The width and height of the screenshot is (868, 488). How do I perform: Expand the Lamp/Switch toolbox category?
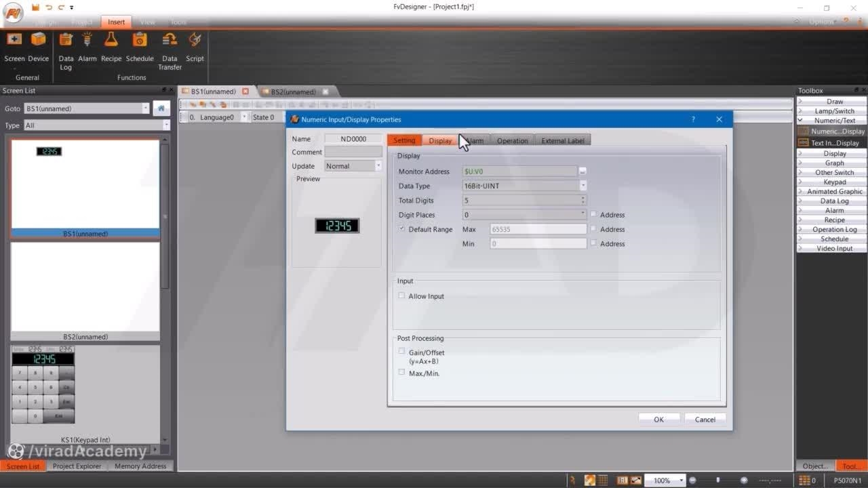point(834,111)
